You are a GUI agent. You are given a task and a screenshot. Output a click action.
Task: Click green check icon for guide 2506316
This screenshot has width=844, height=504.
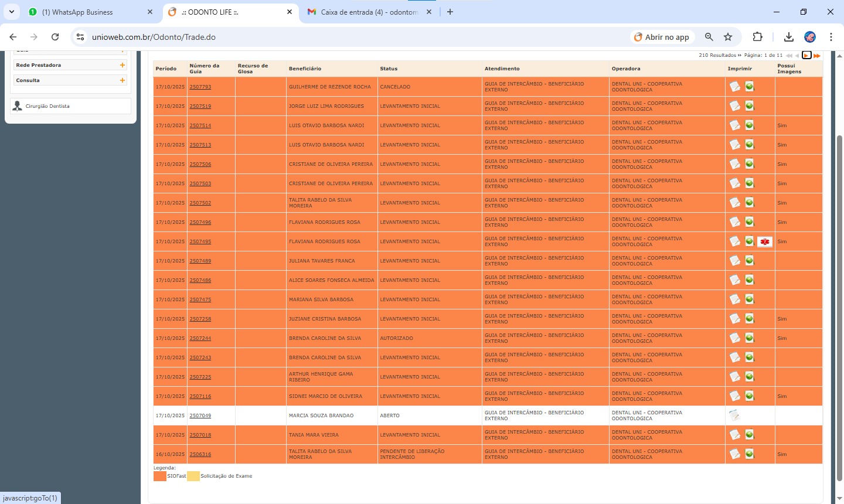[749, 454]
